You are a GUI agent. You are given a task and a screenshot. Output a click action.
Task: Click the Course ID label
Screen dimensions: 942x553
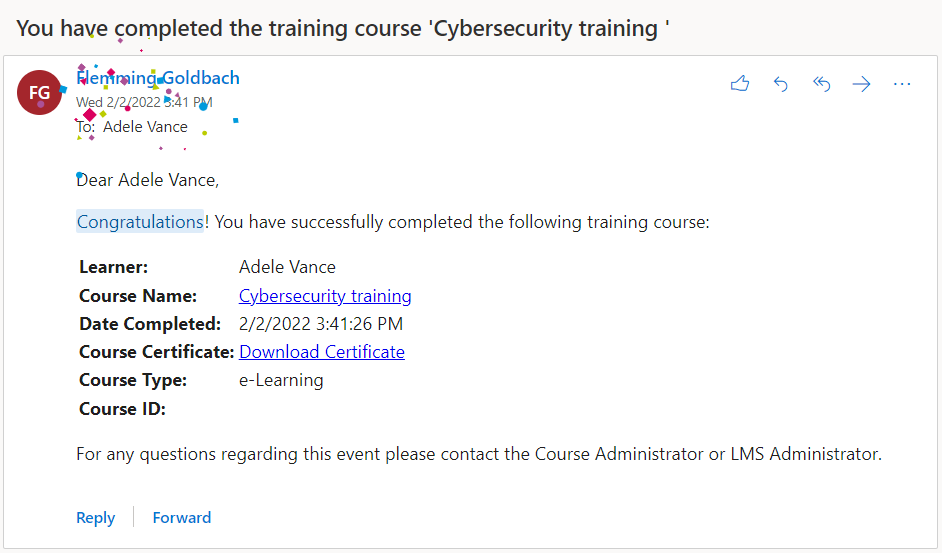click(x=122, y=408)
